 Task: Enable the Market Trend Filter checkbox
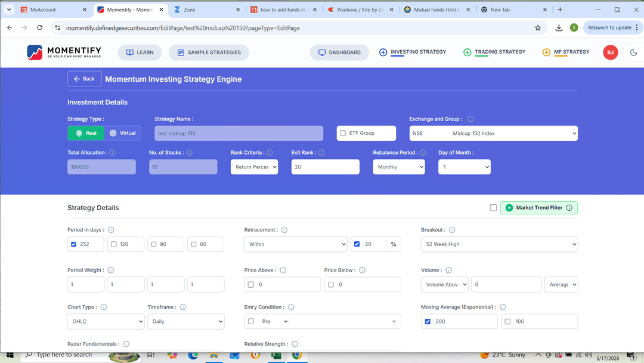pos(493,208)
